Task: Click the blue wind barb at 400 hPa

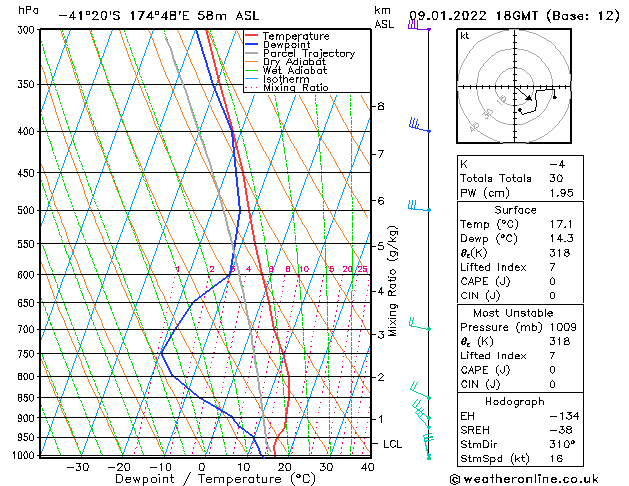Action: 419,125
